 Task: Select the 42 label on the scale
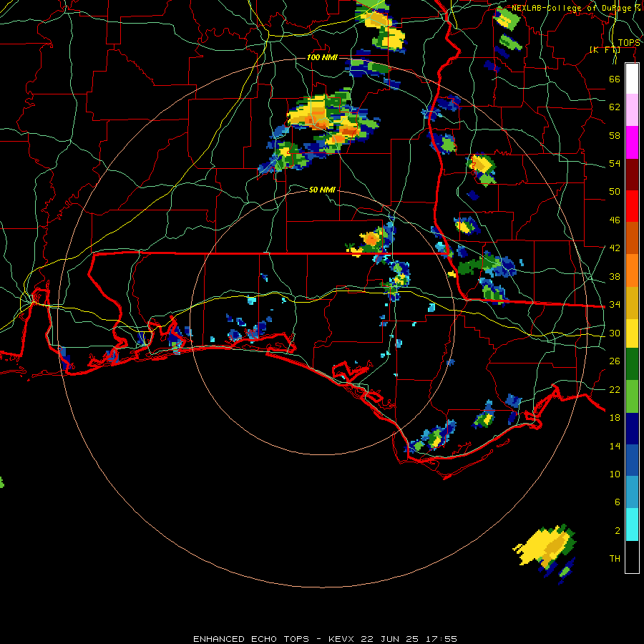[615, 248]
